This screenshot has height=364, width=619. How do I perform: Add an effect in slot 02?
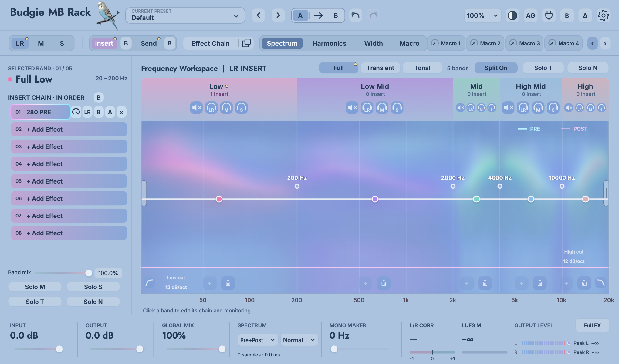[x=69, y=130]
